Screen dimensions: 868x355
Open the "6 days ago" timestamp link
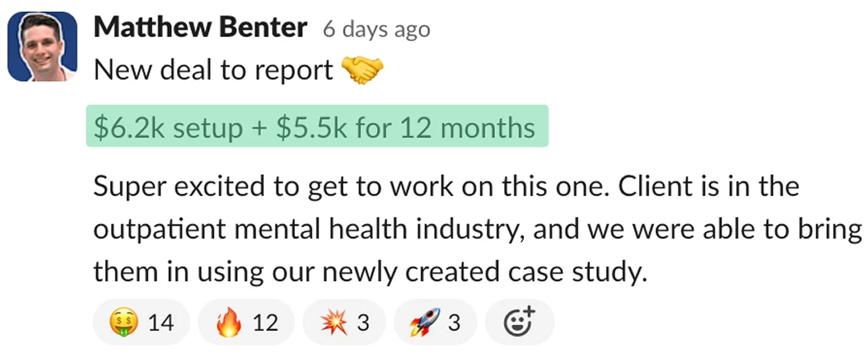pos(376,30)
